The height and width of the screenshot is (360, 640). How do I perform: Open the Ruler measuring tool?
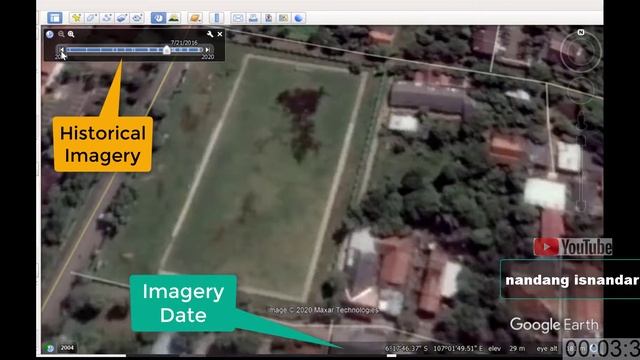217,18
